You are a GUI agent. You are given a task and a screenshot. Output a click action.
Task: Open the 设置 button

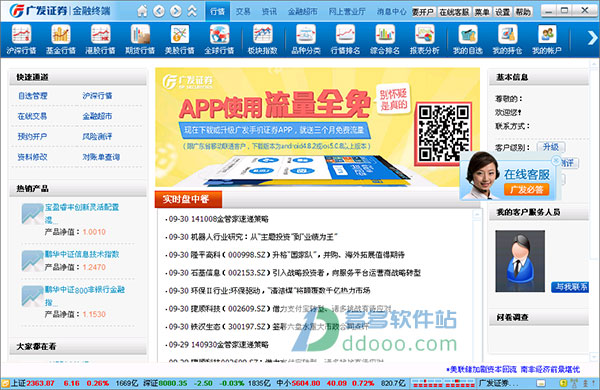pyautogui.click(x=502, y=12)
